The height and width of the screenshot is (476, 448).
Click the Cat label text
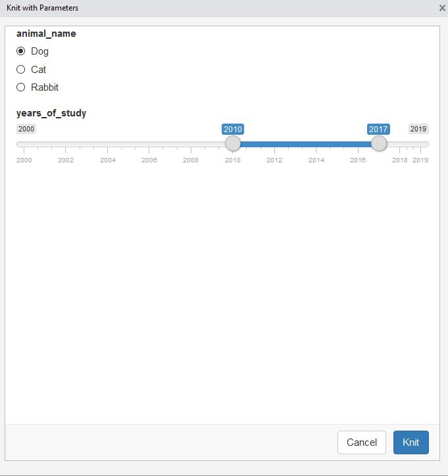(x=38, y=70)
